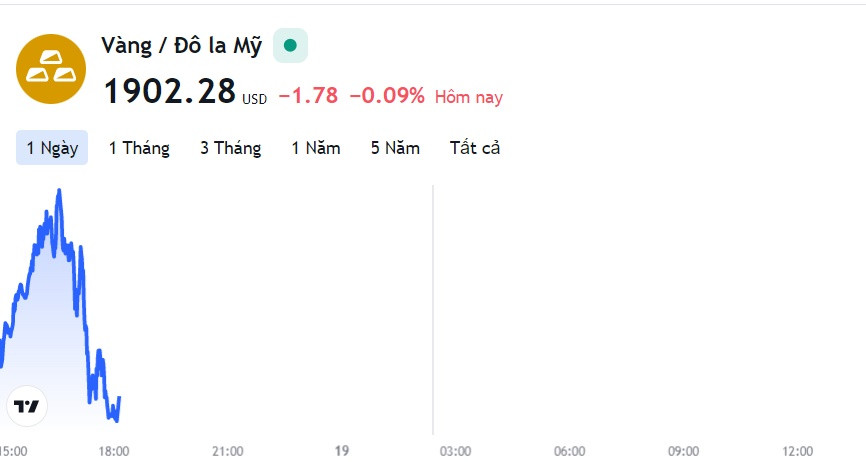Select the 1 Ngày time range
This screenshot has height=462, width=866.
[x=52, y=147]
